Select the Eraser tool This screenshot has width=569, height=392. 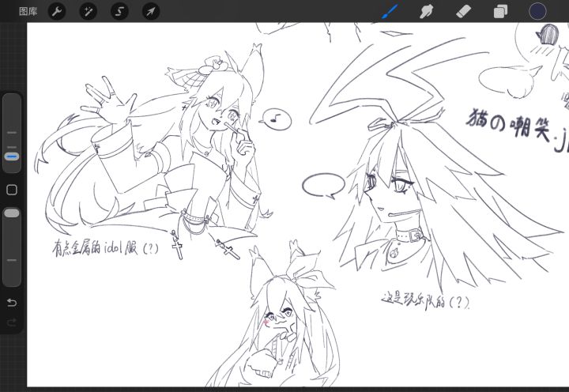[463, 12]
